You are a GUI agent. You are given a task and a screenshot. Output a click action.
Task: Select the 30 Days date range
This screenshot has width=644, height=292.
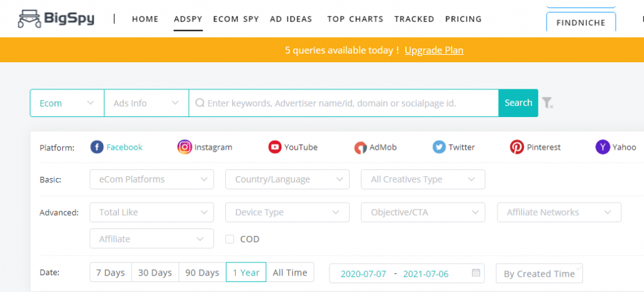click(x=155, y=272)
